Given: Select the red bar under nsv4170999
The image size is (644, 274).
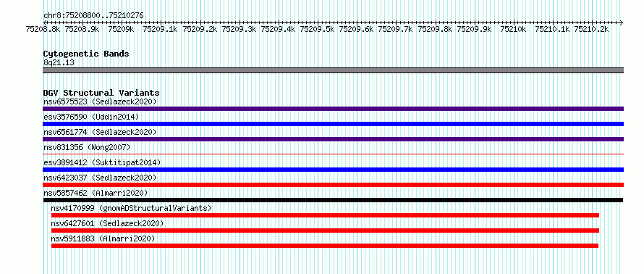Looking at the screenshot, I should tap(326, 215).
